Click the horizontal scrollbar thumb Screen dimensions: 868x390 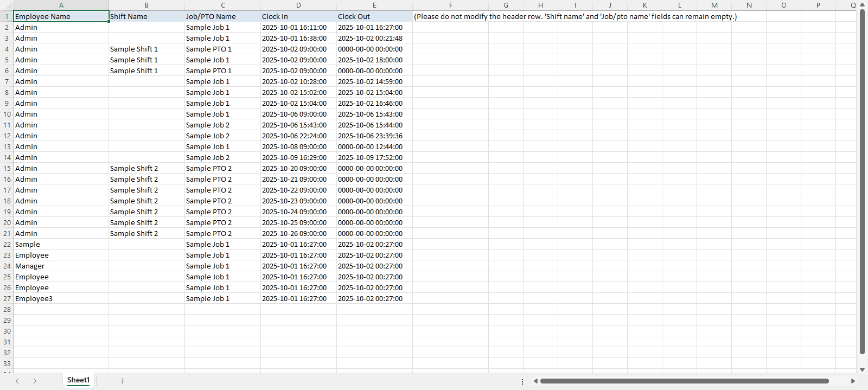pyautogui.click(x=684, y=381)
